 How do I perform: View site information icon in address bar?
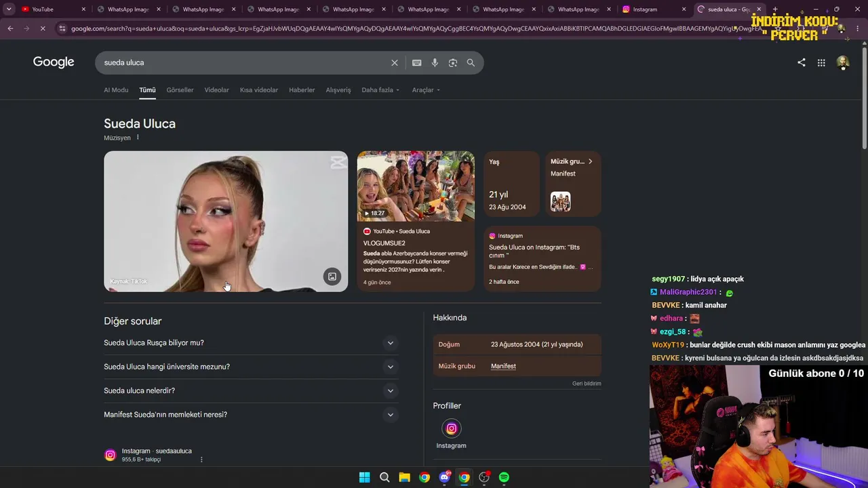tap(62, 28)
